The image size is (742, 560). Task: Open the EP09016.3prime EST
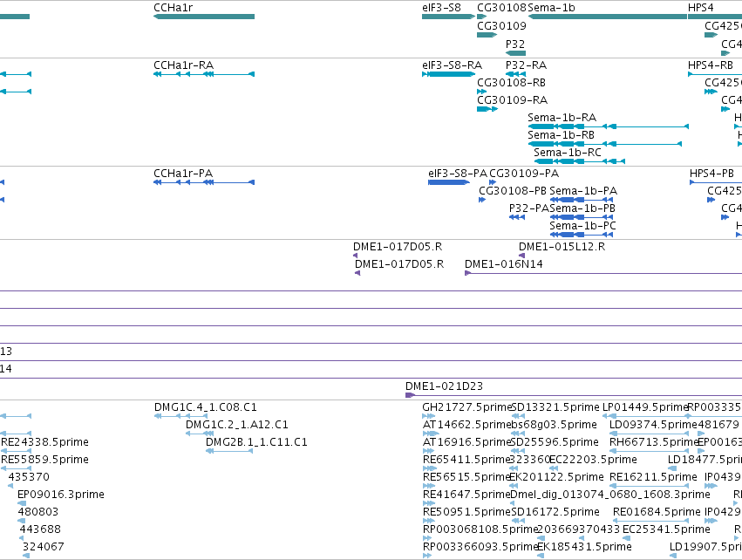coord(22,503)
